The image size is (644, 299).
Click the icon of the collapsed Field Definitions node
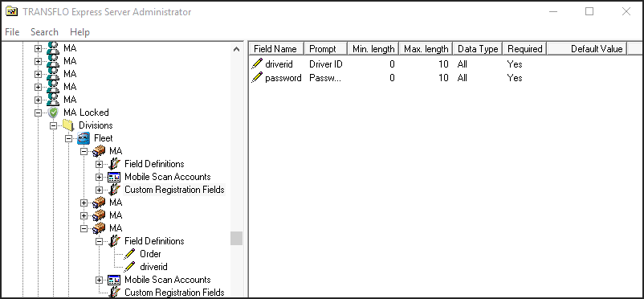point(115,164)
